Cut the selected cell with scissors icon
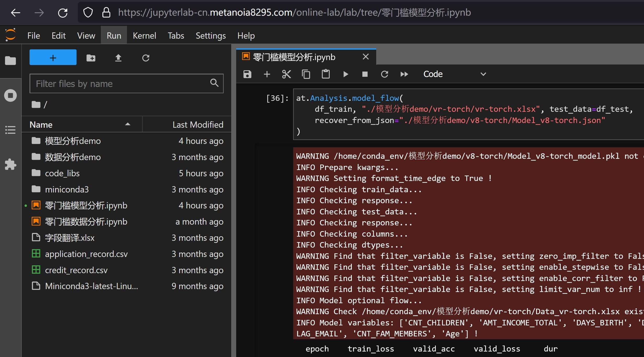Image resolution: width=644 pixels, height=357 pixels. (286, 74)
